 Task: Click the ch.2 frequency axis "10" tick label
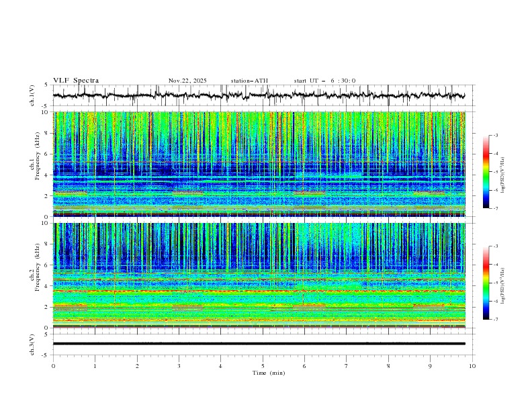[x=46, y=223]
